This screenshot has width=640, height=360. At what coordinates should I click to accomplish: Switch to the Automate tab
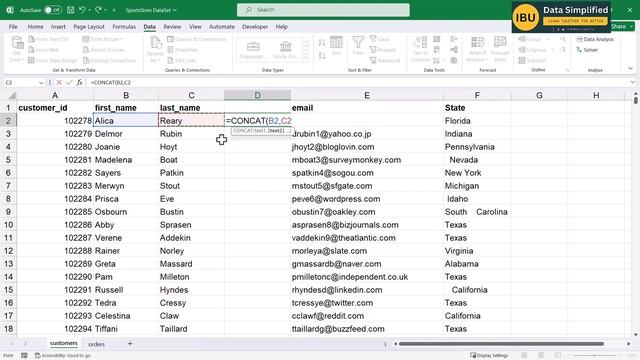[222, 27]
